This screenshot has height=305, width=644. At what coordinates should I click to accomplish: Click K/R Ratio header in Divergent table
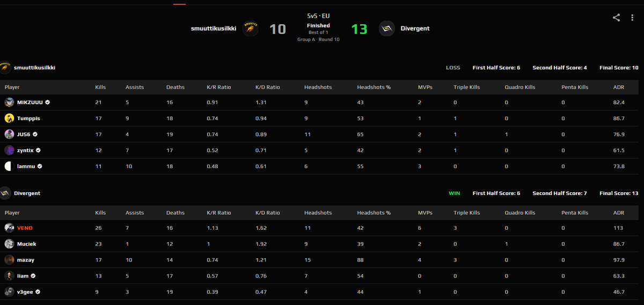coord(218,213)
